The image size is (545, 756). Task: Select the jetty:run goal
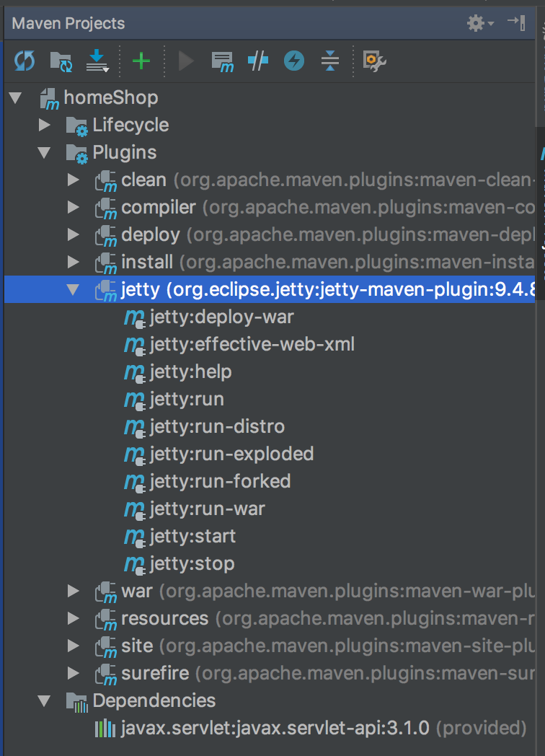(187, 399)
